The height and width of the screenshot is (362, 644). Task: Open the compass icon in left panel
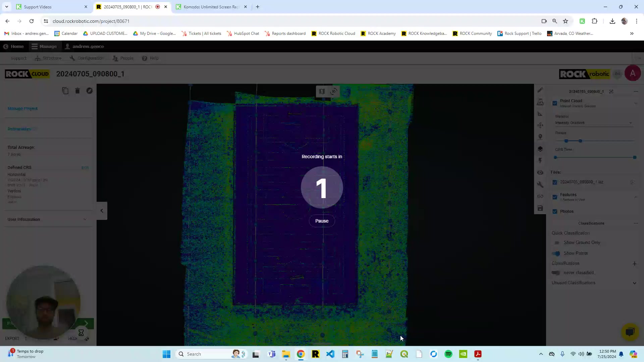[90, 91]
